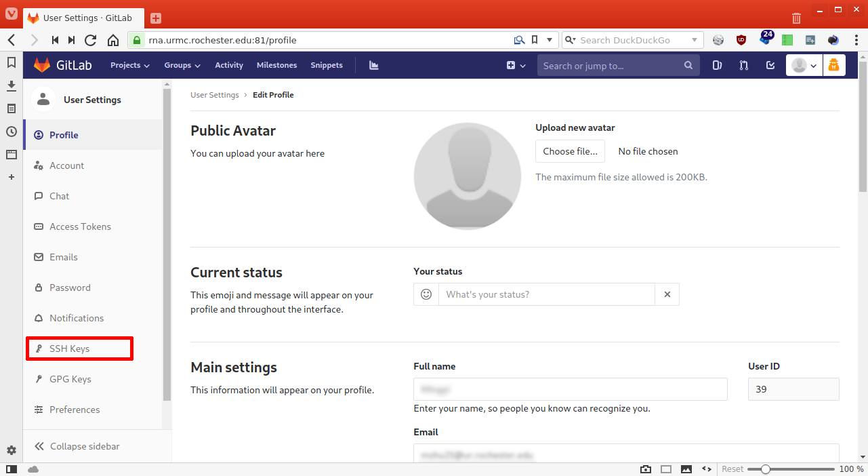Screen dimensions: 868x476
Task: Click the merge requests icon in navbar
Action: pos(743,65)
